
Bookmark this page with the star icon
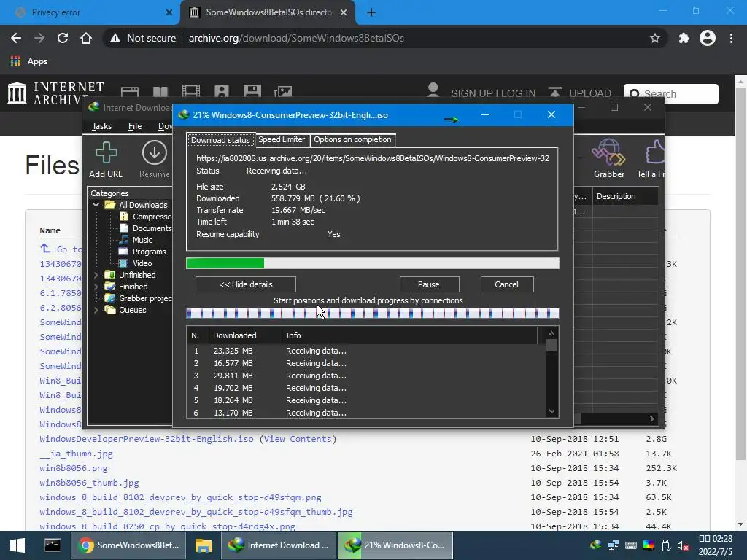click(655, 38)
